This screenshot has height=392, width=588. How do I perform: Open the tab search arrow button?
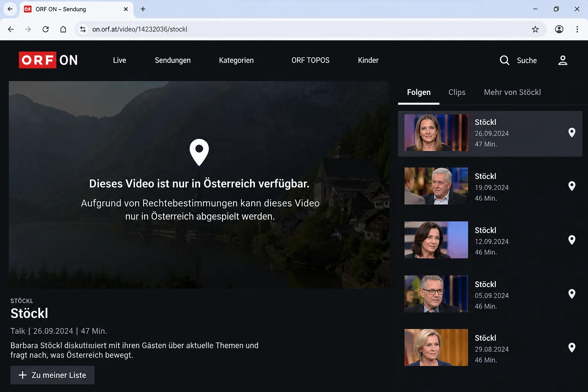10,9
